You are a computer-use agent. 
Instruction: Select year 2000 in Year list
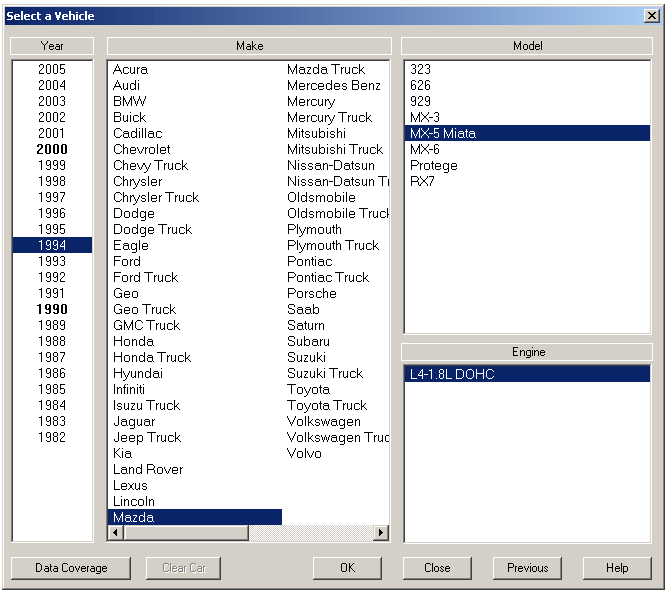pos(52,149)
